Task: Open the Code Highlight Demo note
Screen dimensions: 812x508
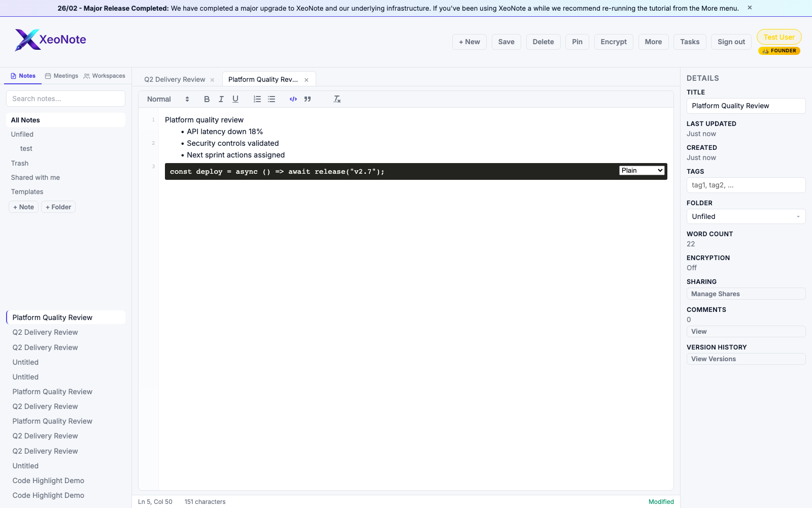Action: pos(48,480)
